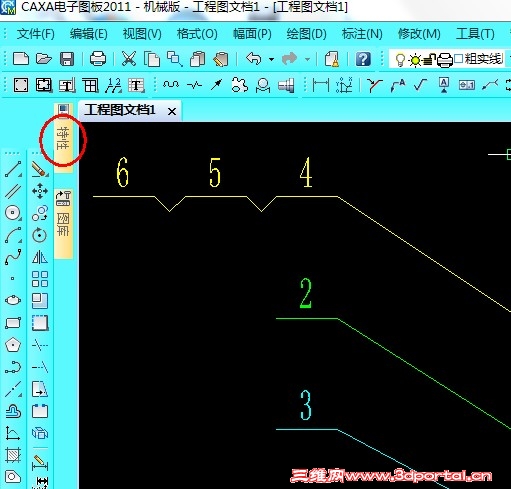Click the paste clipboard icon

198,59
